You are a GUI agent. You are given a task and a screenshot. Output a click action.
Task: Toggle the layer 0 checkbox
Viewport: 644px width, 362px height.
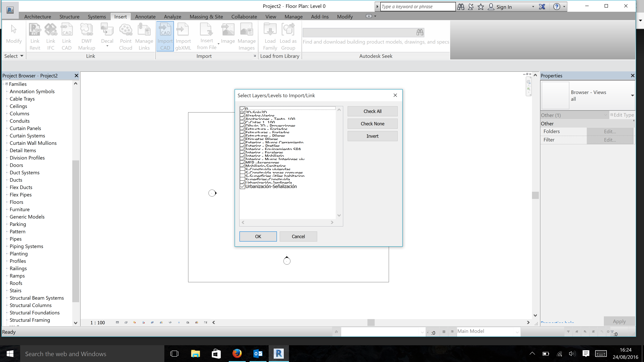point(242,109)
